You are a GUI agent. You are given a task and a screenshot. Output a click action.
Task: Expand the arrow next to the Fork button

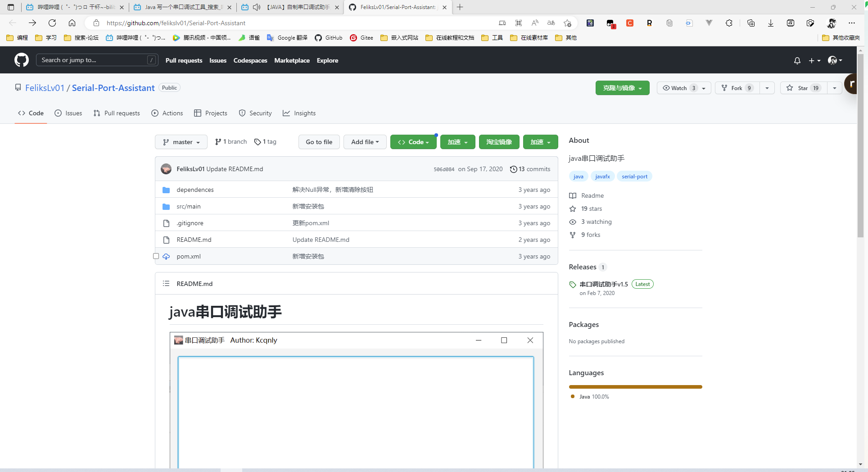pyautogui.click(x=767, y=88)
